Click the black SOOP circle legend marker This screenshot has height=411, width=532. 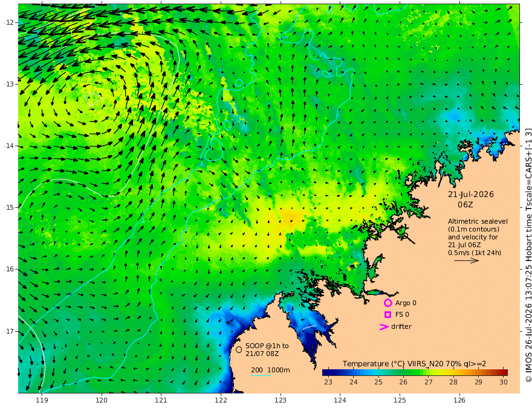239,349
